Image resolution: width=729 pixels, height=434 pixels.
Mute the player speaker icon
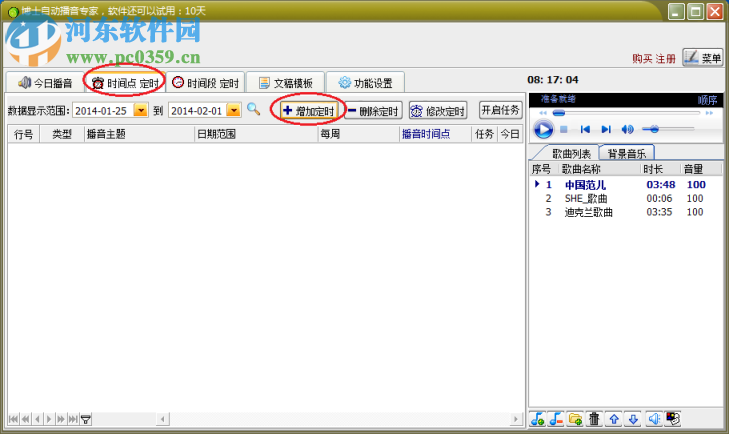pos(627,129)
